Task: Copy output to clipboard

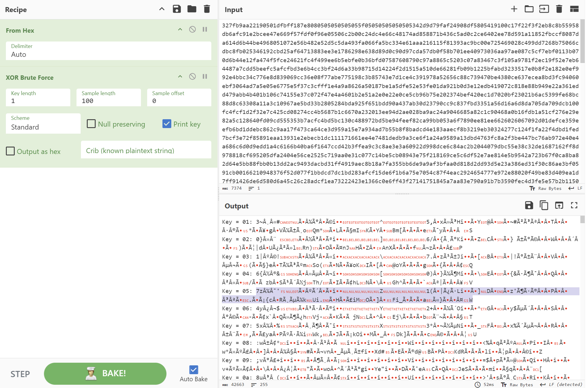Action: [x=544, y=205]
